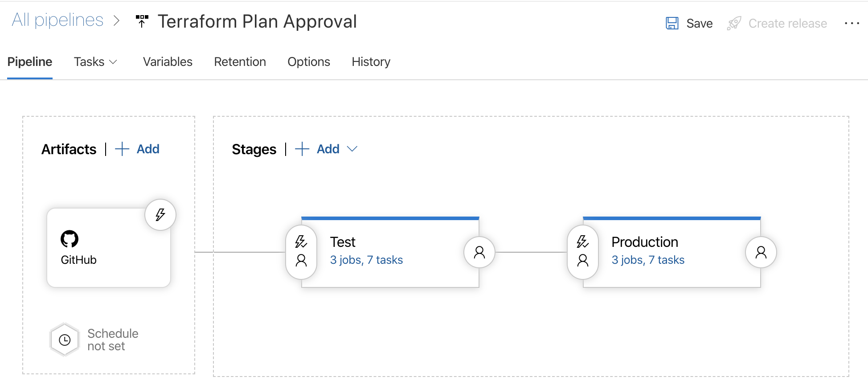Expand the Stages Add dropdown chevron
The height and width of the screenshot is (385, 868).
[352, 149]
